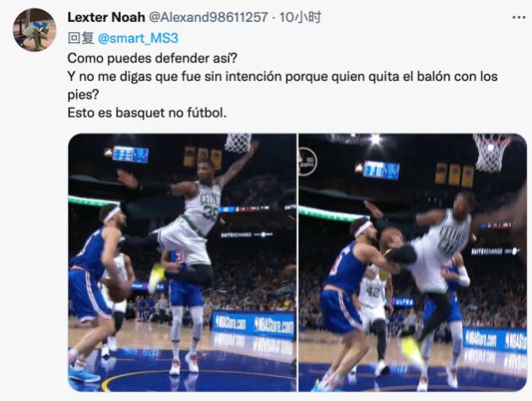Screen dimensions: 532x401
Task: Click the scoreboard in the left photo
Action: pos(131,154)
